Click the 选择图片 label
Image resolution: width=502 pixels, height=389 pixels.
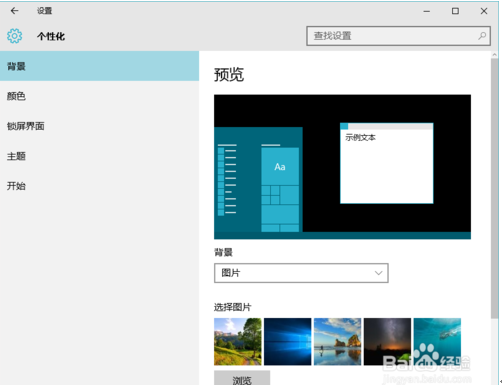pos(232,307)
